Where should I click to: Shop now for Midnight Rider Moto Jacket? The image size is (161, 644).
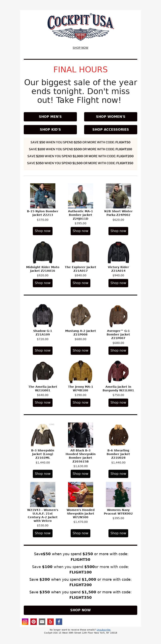point(43,283)
